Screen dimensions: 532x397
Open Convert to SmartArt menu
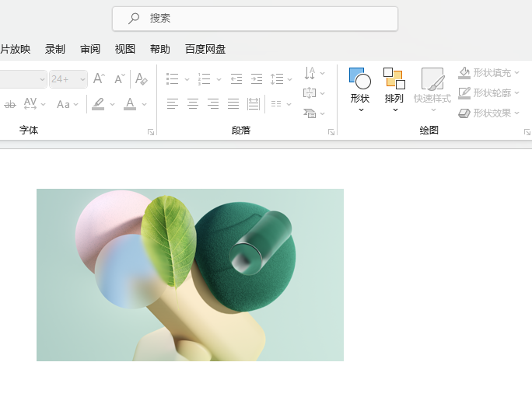pyautogui.click(x=314, y=113)
